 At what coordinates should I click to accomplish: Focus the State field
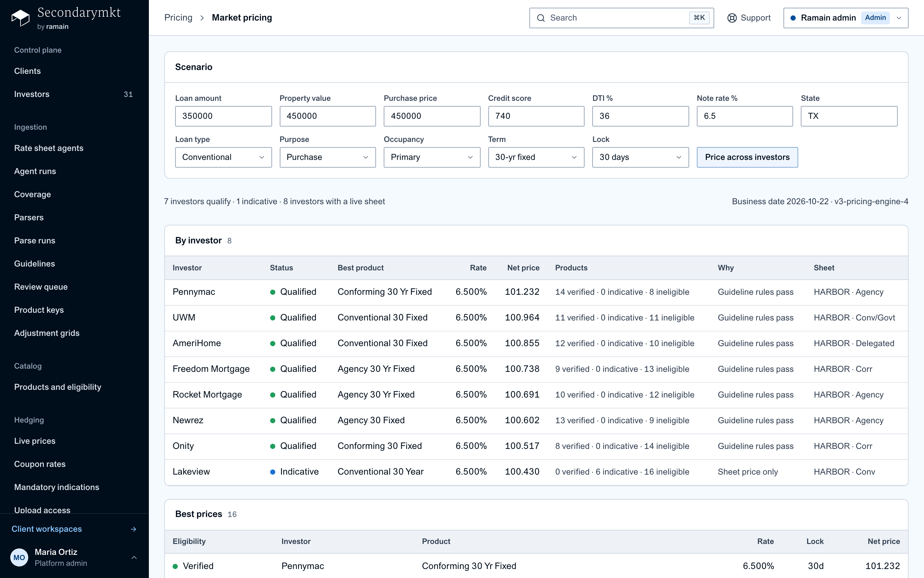pyautogui.click(x=849, y=116)
